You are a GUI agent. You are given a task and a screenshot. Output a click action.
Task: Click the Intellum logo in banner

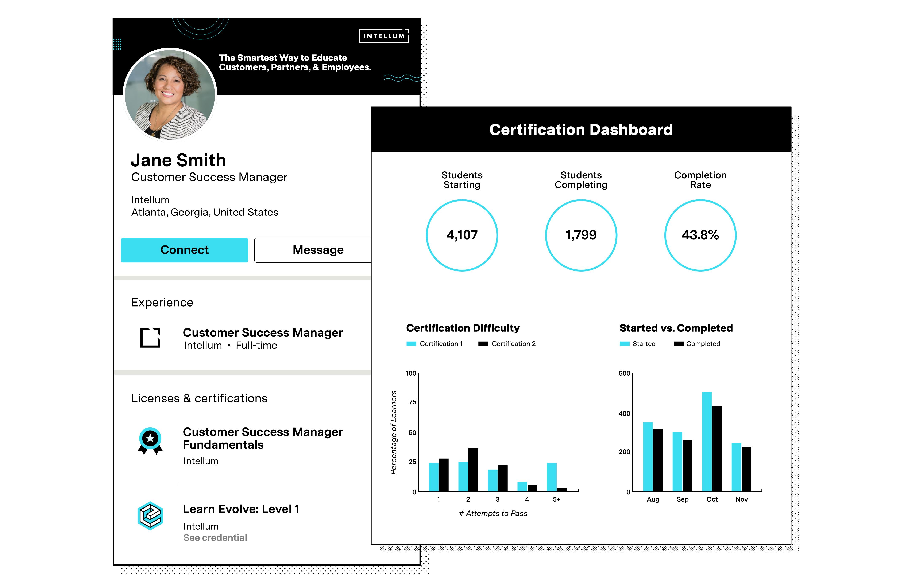pyautogui.click(x=383, y=36)
